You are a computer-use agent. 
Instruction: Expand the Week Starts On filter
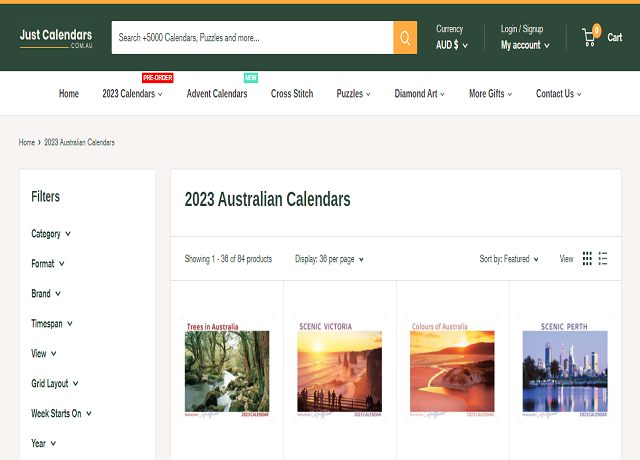pos(61,413)
